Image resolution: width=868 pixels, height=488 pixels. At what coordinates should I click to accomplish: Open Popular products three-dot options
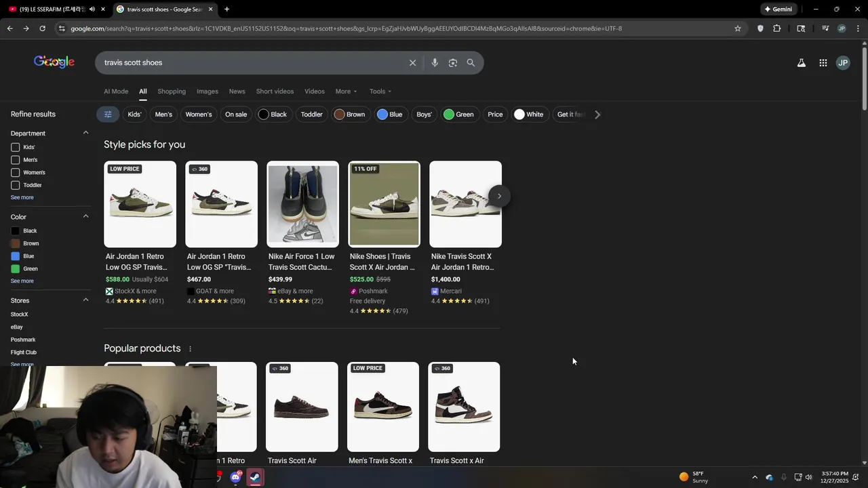pos(190,349)
